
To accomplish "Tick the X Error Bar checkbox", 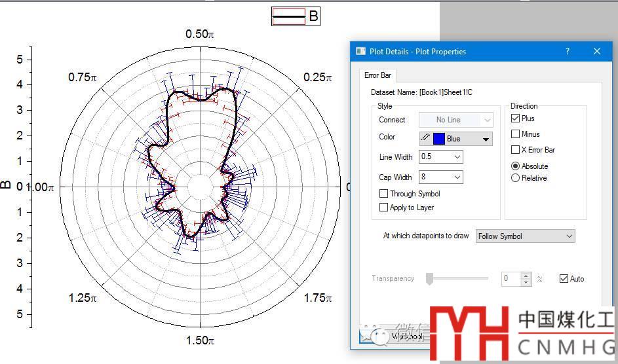I will click(516, 150).
